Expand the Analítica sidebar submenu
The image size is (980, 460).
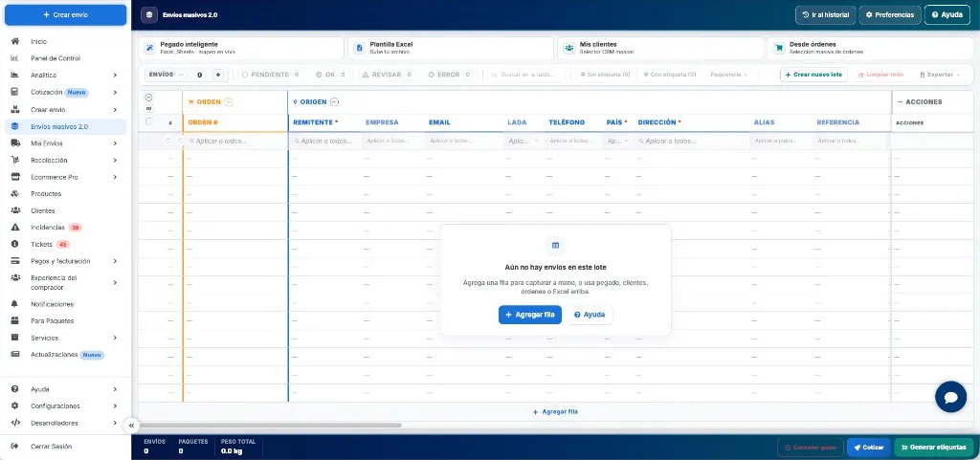coord(115,75)
